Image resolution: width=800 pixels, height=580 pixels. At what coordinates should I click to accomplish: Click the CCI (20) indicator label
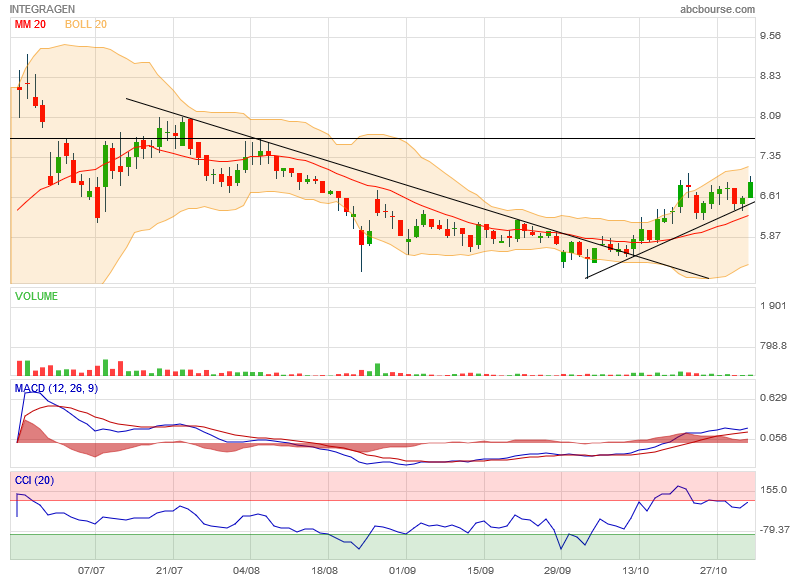34,480
